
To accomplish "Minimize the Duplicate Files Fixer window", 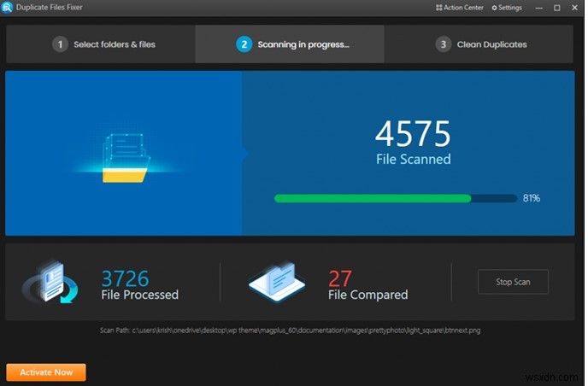I will coord(539,8).
